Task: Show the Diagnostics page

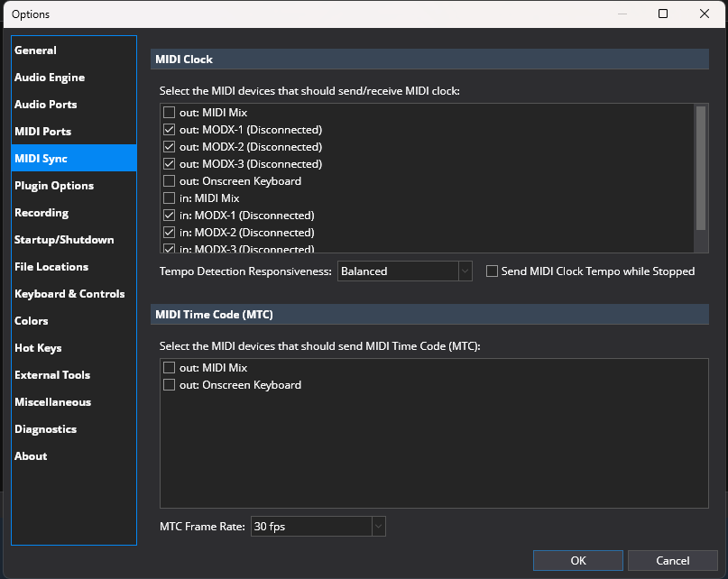Action: tap(45, 429)
